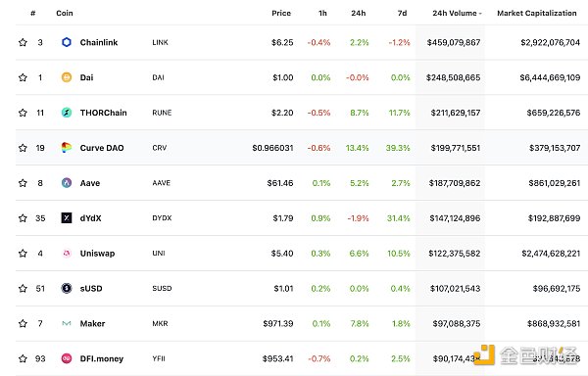Open the Maker coin name link
This screenshot has height=376, width=588.
point(92,323)
